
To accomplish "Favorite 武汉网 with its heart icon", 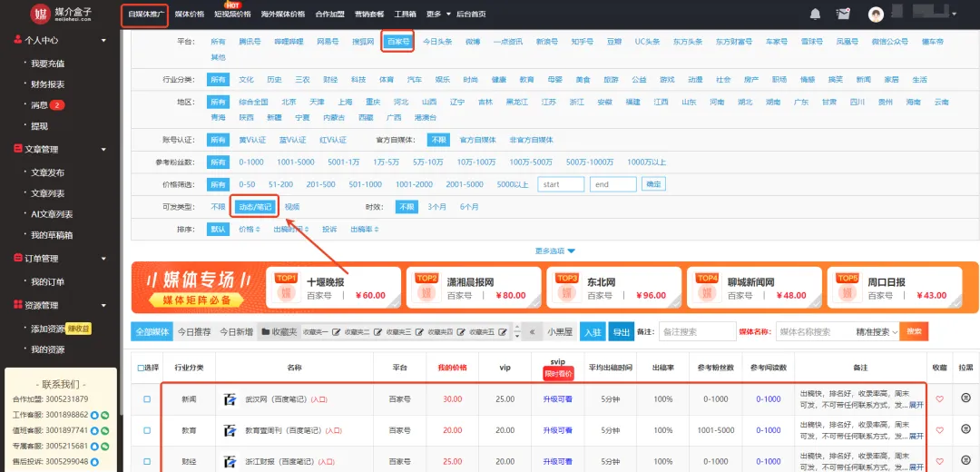I will point(939,399).
